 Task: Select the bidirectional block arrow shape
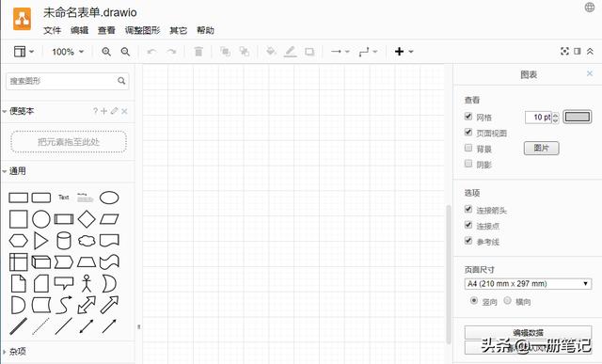point(87,306)
